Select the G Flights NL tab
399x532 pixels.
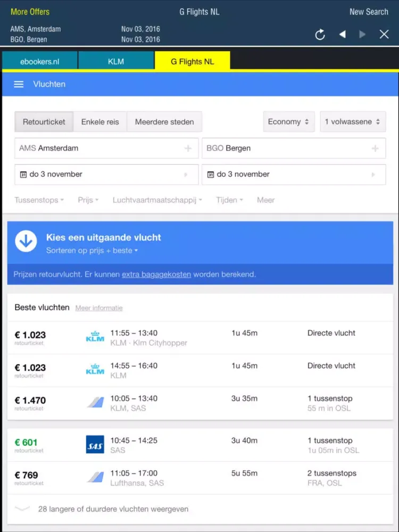[193, 61]
